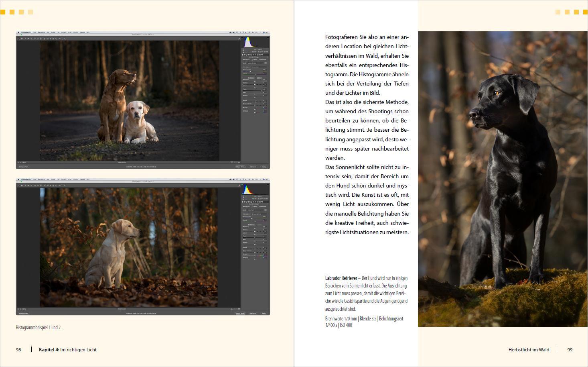
Task: Select the Crop tool in lower Camera Raw screenshot
Action: (x=35, y=186)
